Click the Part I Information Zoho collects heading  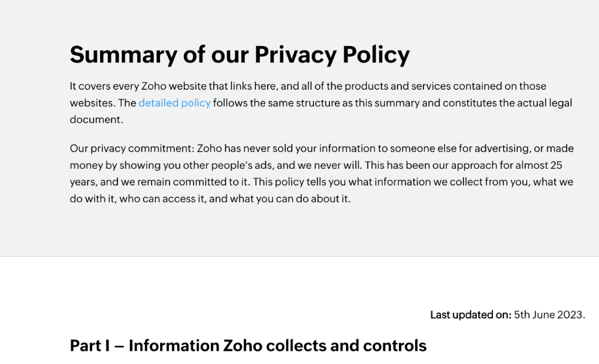tap(248, 345)
